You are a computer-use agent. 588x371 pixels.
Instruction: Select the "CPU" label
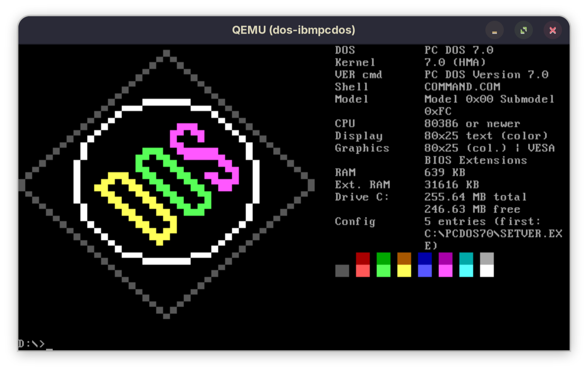[345, 124]
